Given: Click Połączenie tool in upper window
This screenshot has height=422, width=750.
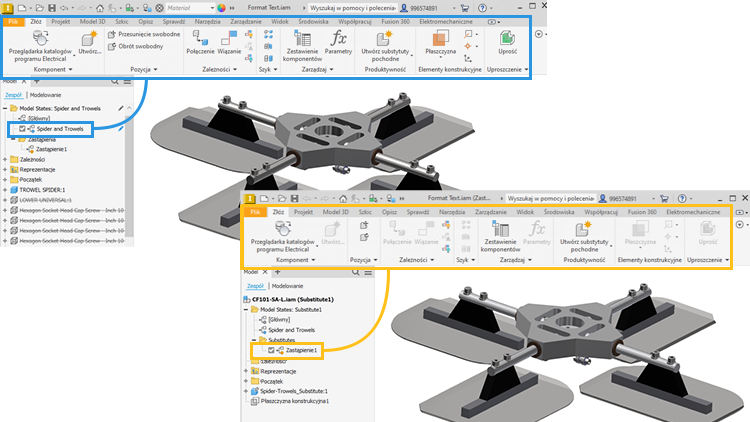Looking at the screenshot, I should (200, 43).
